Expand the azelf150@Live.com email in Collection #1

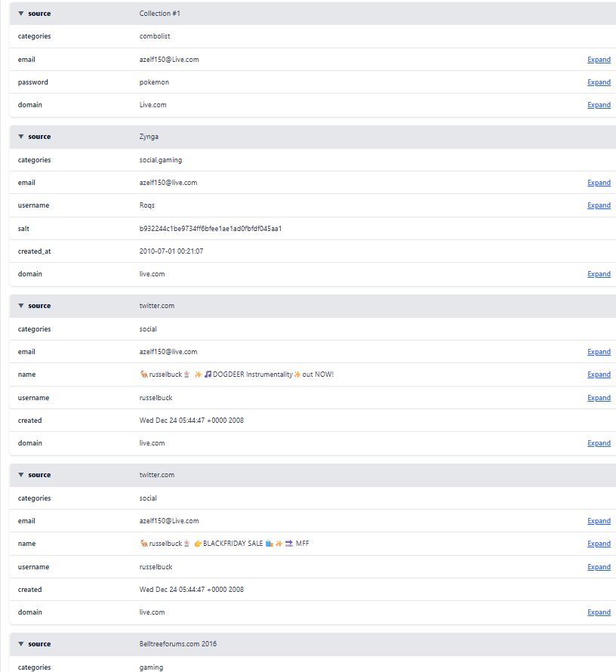click(x=599, y=60)
